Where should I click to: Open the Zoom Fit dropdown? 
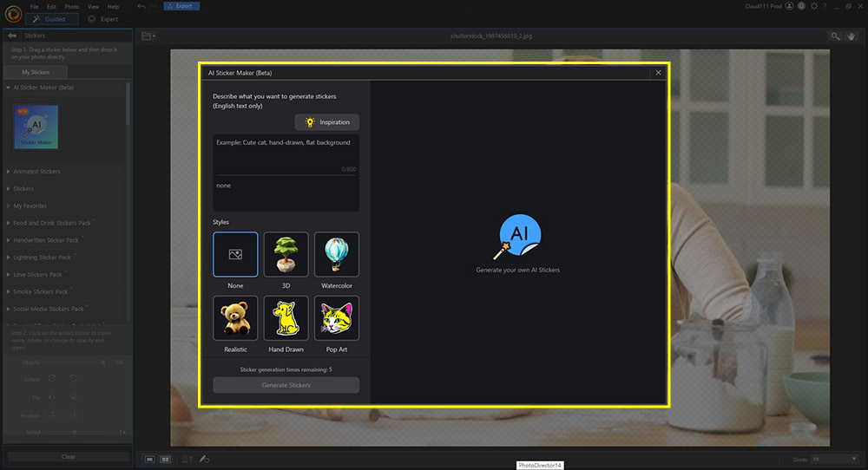point(835,459)
